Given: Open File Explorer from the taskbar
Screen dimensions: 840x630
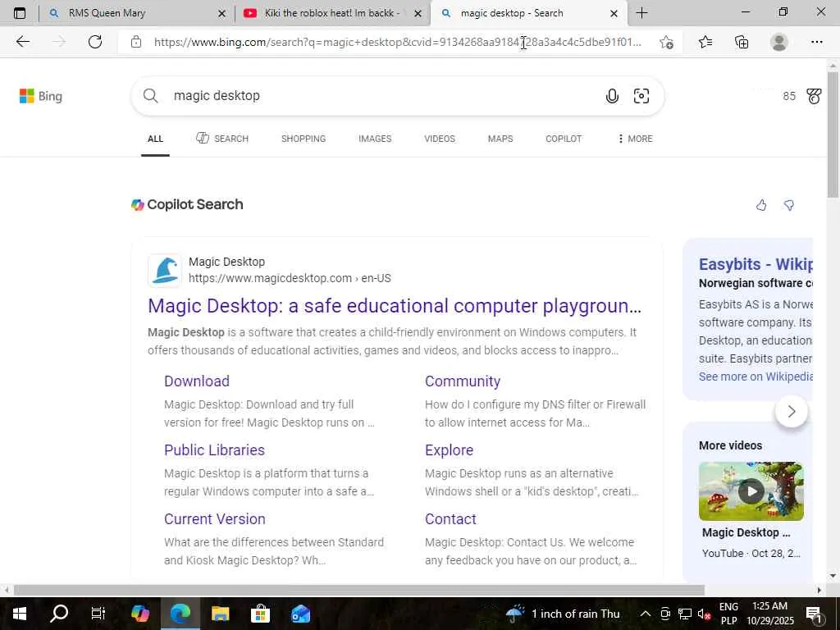Looking at the screenshot, I should [220, 614].
